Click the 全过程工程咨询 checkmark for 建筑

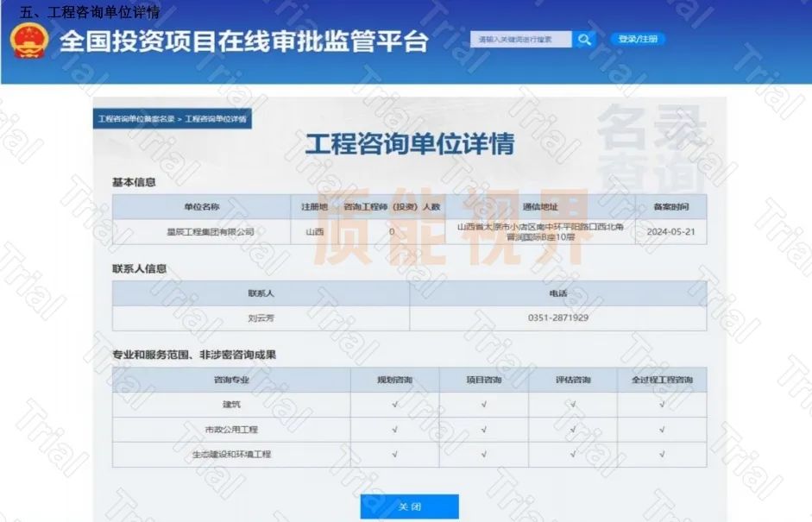point(662,404)
